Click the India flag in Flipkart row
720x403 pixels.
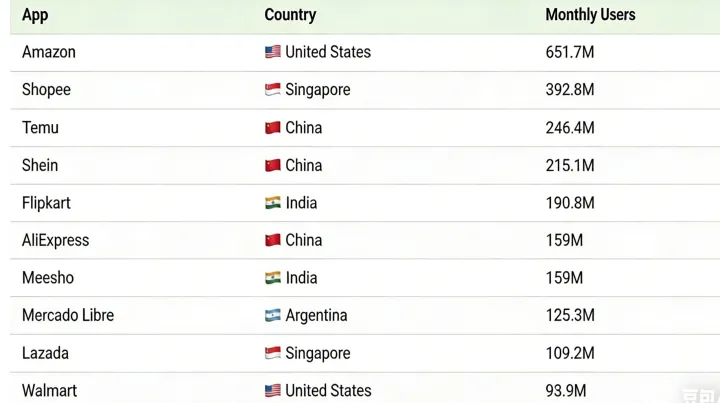273,203
